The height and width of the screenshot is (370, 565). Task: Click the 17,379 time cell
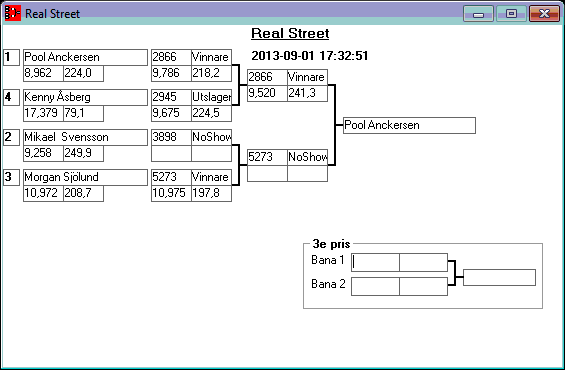pyautogui.click(x=43, y=113)
